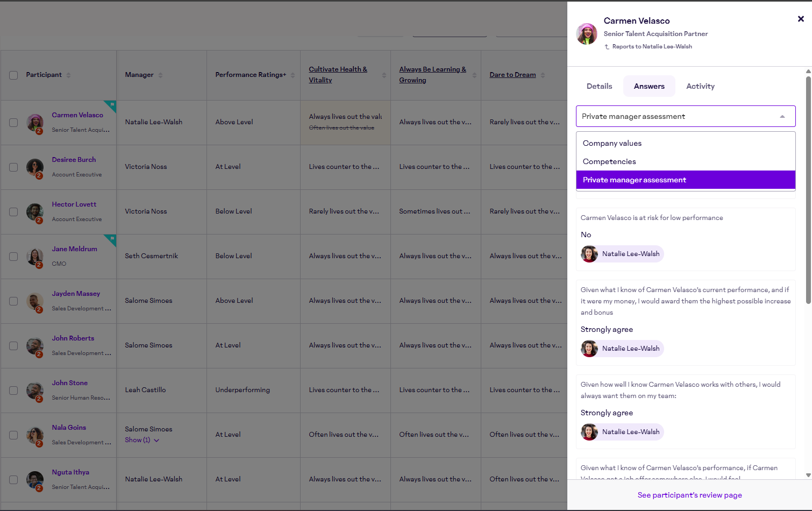Expand Show (1) under Salome Simoes
The height and width of the screenshot is (511, 812).
tap(142, 440)
